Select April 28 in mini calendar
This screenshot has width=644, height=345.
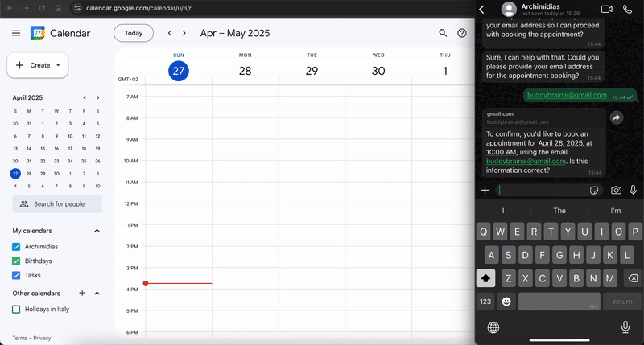(29, 174)
